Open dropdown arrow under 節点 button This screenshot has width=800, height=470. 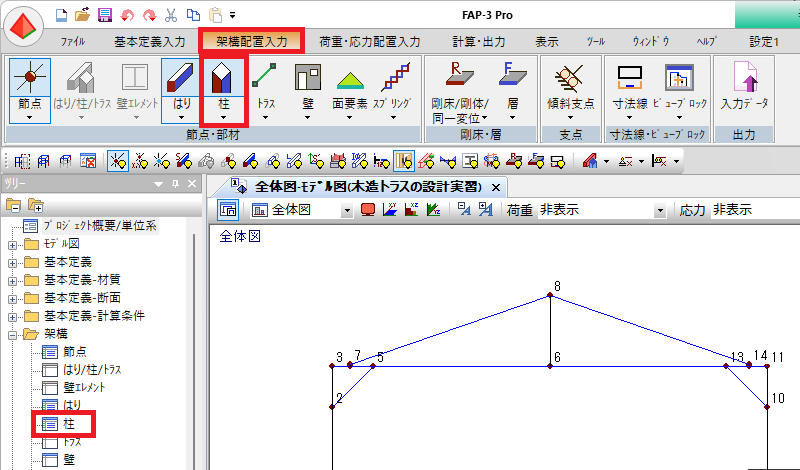(30, 117)
